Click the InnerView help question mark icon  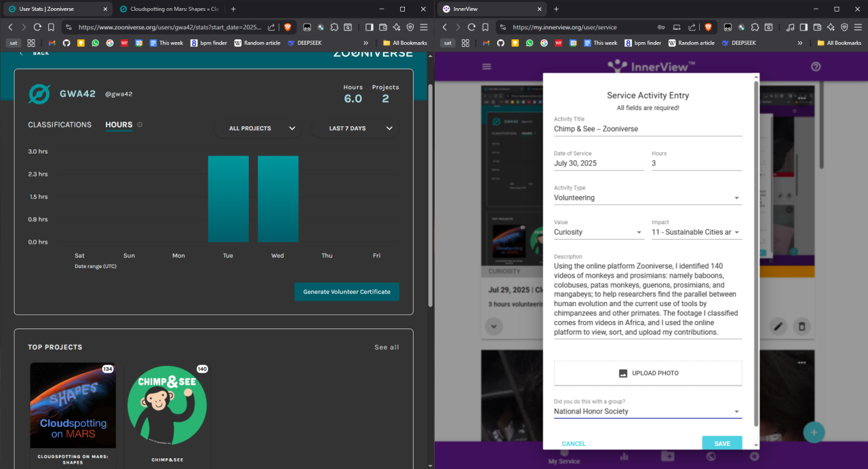pyautogui.click(x=816, y=67)
